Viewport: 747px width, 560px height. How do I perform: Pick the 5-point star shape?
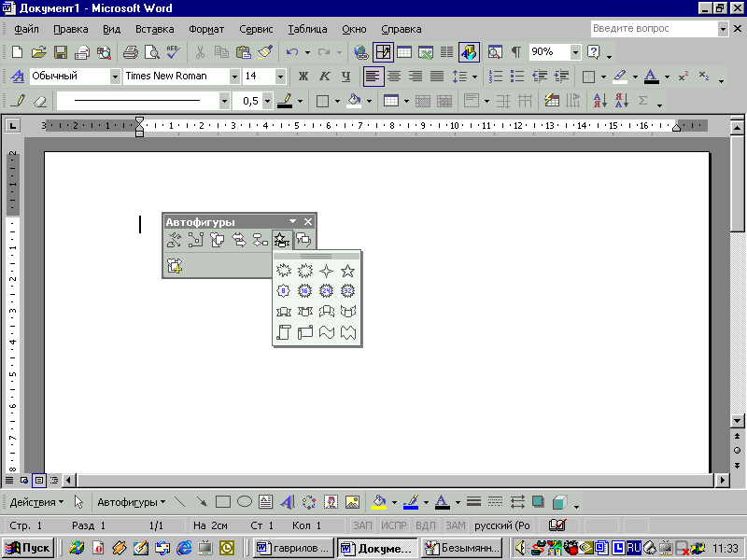click(347, 271)
